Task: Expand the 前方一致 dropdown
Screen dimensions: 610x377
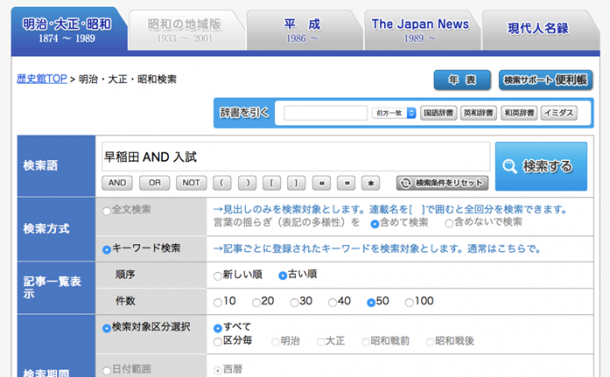Action: (x=394, y=113)
